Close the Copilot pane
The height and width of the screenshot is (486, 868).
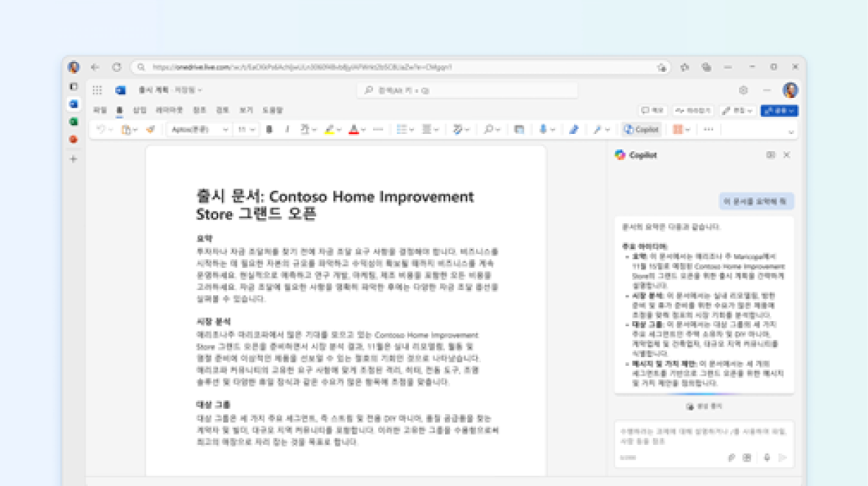point(787,155)
